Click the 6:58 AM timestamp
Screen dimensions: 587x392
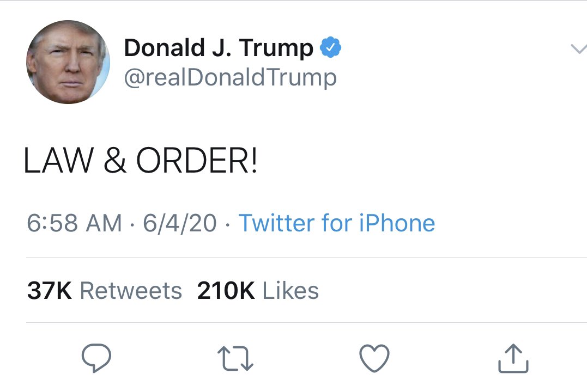[x=74, y=223]
